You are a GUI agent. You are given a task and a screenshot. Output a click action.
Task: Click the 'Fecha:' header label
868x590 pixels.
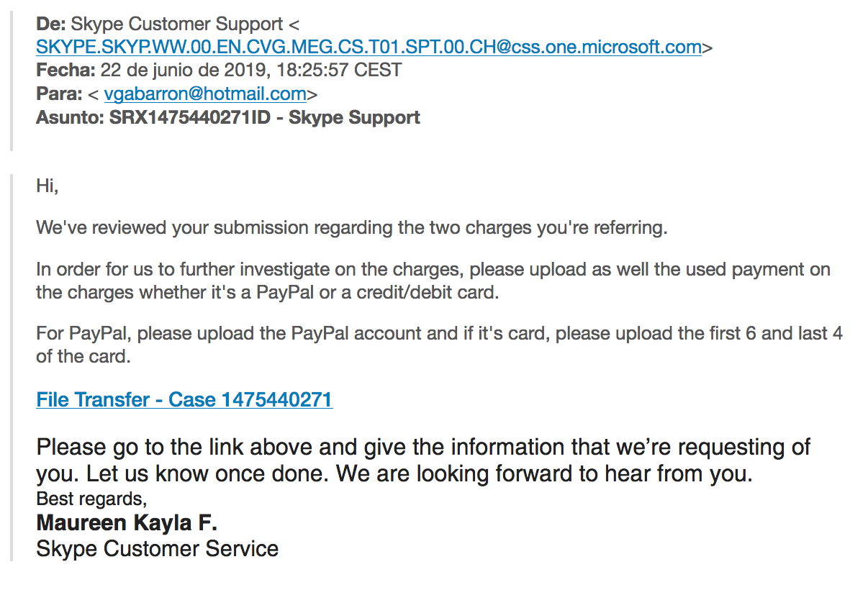[x=65, y=71]
